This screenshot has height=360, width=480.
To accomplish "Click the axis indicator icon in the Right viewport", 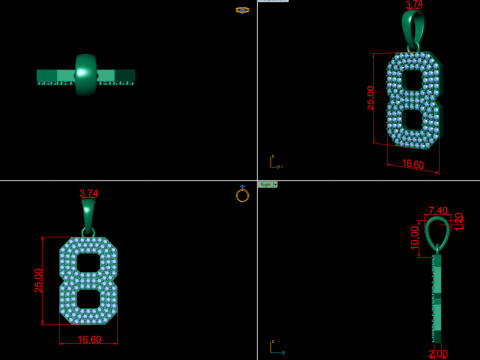I will [277, 347].
